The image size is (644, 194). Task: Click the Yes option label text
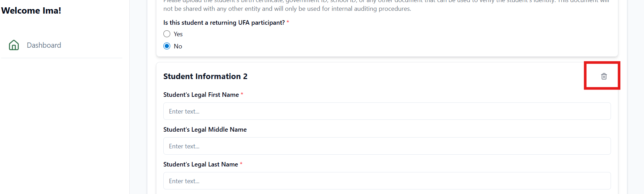178,34
